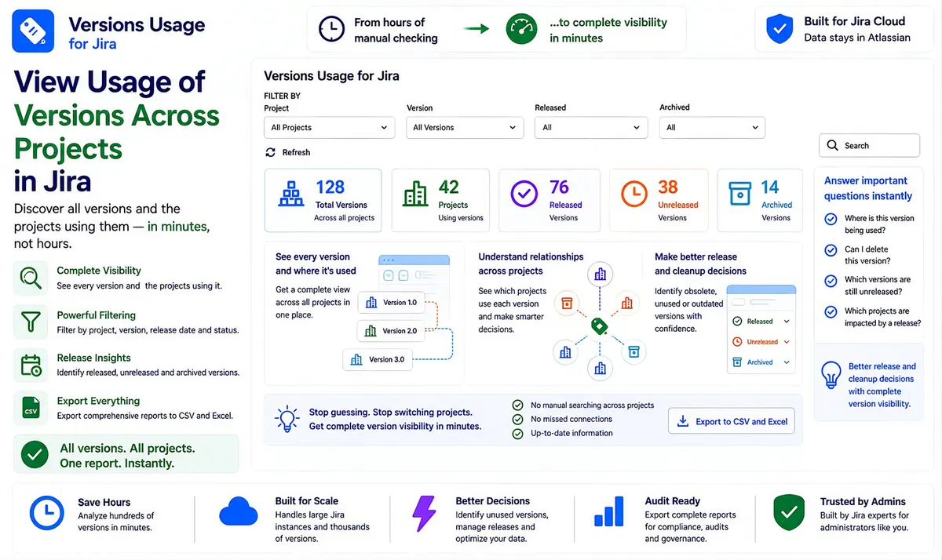Click the Version 1.0 node
Image resolution: width=942 pixels, height=560 pixels.
click(391, 303)
